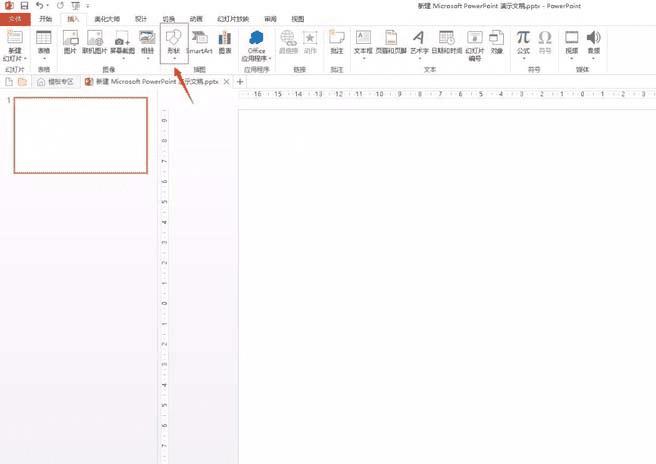This screenshot has height=464, width=656.
Task: Expand the arrow next to Undo
Action: [x=48, y=6]
